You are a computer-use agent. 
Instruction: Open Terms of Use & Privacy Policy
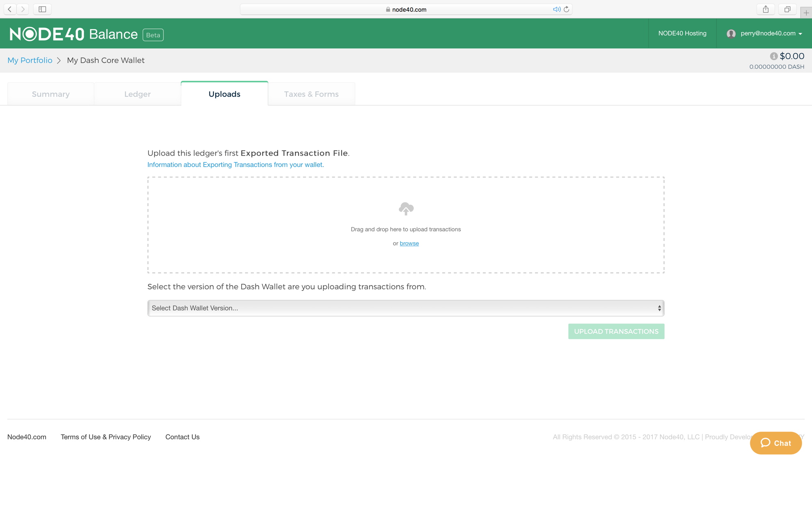pos(106,437)
